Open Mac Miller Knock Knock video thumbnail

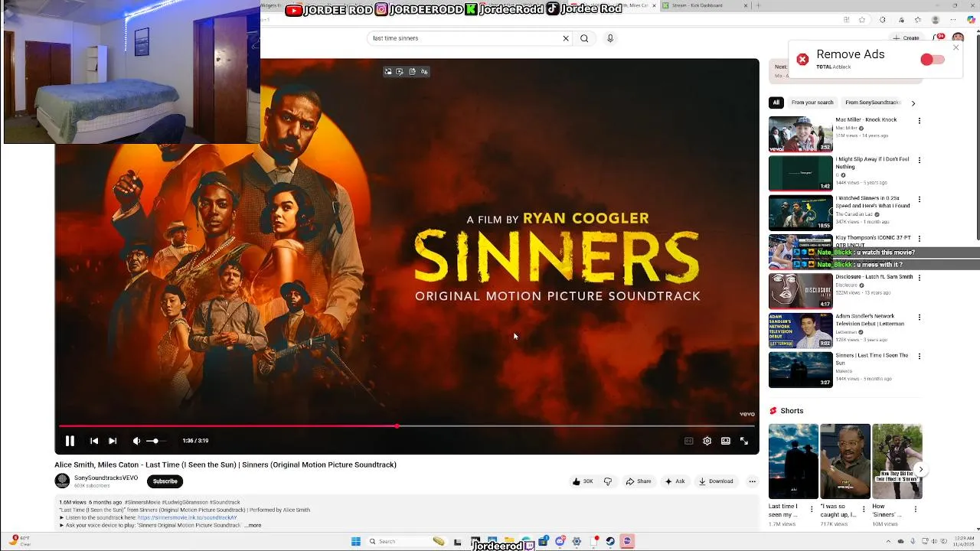coord(800,134)
